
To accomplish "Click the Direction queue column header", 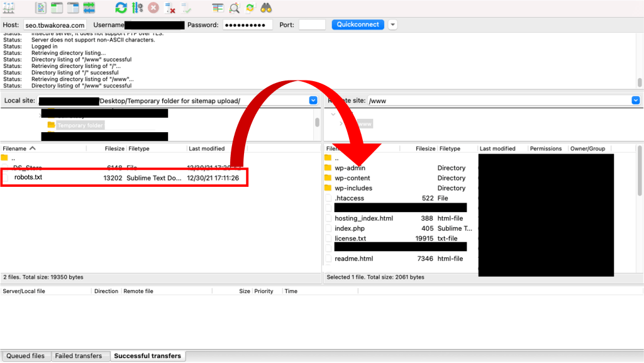I will coord(106,291).
